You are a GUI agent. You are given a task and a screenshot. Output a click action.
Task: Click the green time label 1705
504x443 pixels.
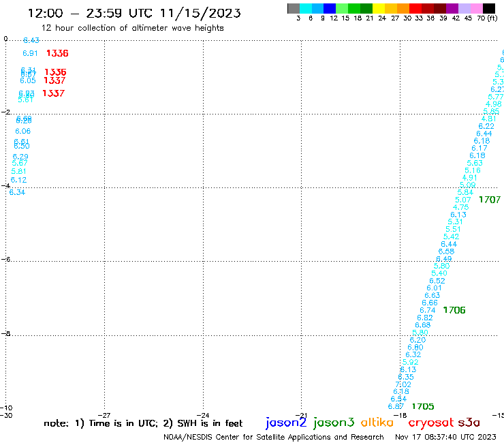tap(423, 407)
